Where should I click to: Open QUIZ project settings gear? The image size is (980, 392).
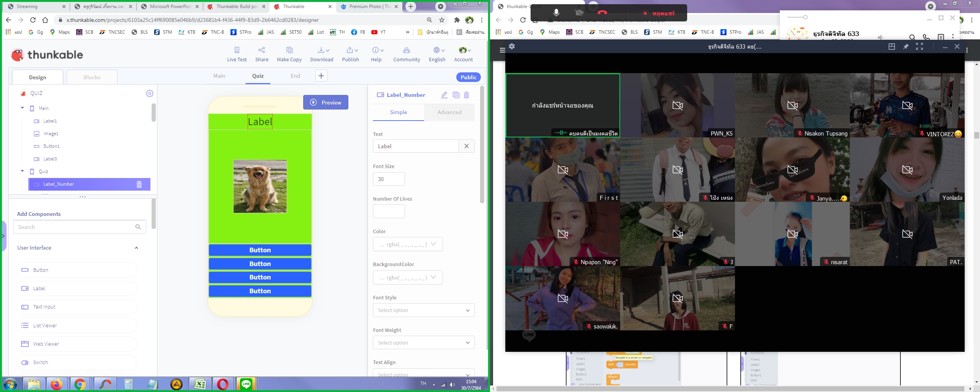click(x=150, y=93)
